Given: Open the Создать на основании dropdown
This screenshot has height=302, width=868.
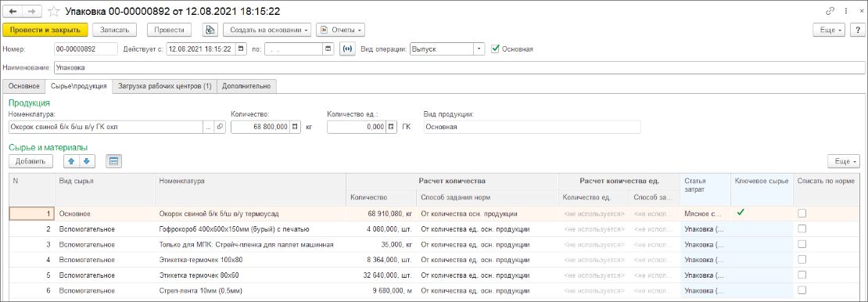Looking at the screenshot, I should 267,30.
